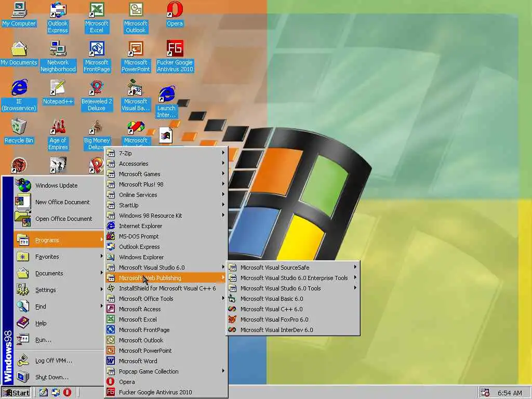Viewport: 532px width, 399px height.
Task: Open Microsoft Visual Studio 6.0 Tools submenu
Action: (x=293, y=288)
